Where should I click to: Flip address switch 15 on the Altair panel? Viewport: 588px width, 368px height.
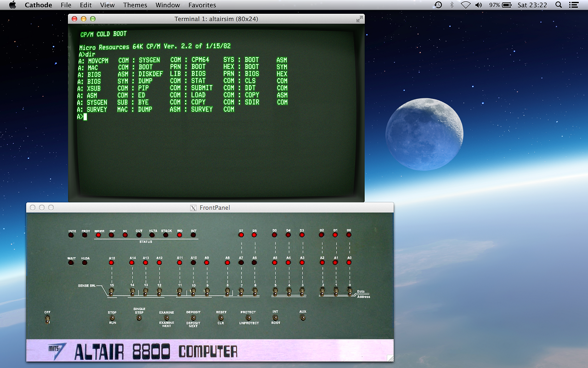click(x=111, y=291)
